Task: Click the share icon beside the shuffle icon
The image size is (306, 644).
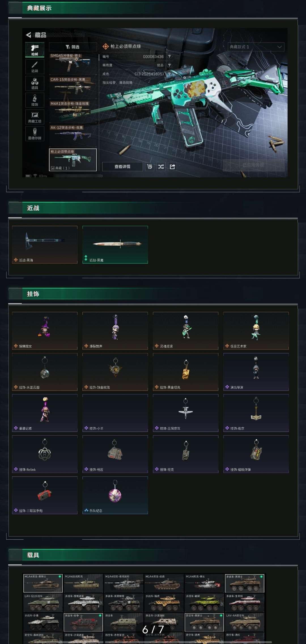Action: click(x=172, y=167)
